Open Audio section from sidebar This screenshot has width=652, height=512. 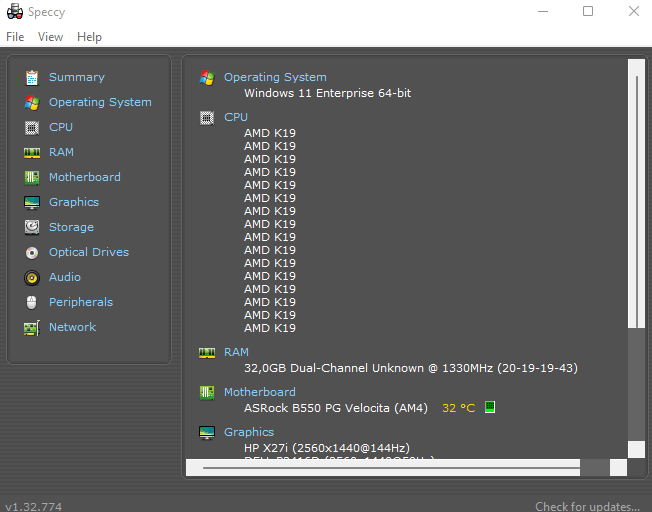[65, 277]
